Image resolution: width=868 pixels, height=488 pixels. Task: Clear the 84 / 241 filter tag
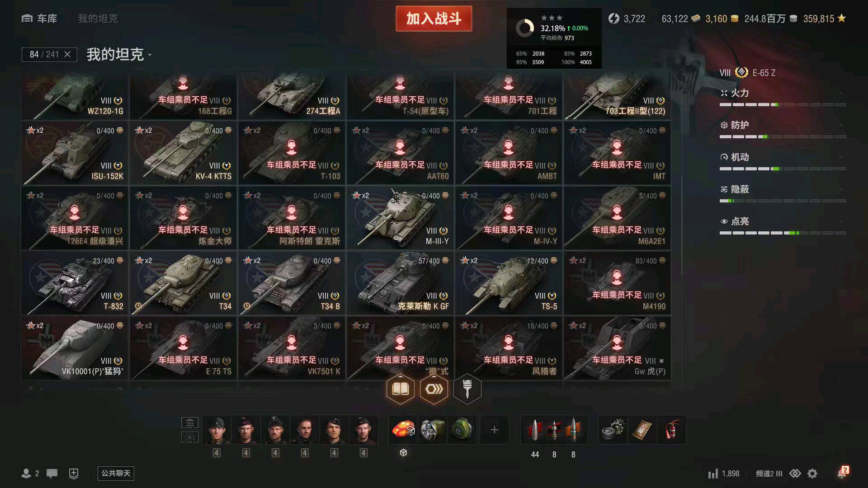67,54
